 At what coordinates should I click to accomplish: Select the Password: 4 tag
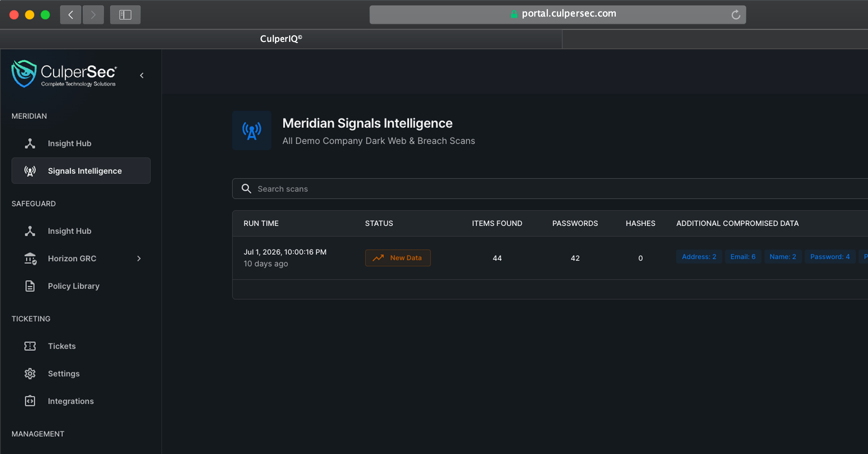pyautogui.click(x=830, y=257)
